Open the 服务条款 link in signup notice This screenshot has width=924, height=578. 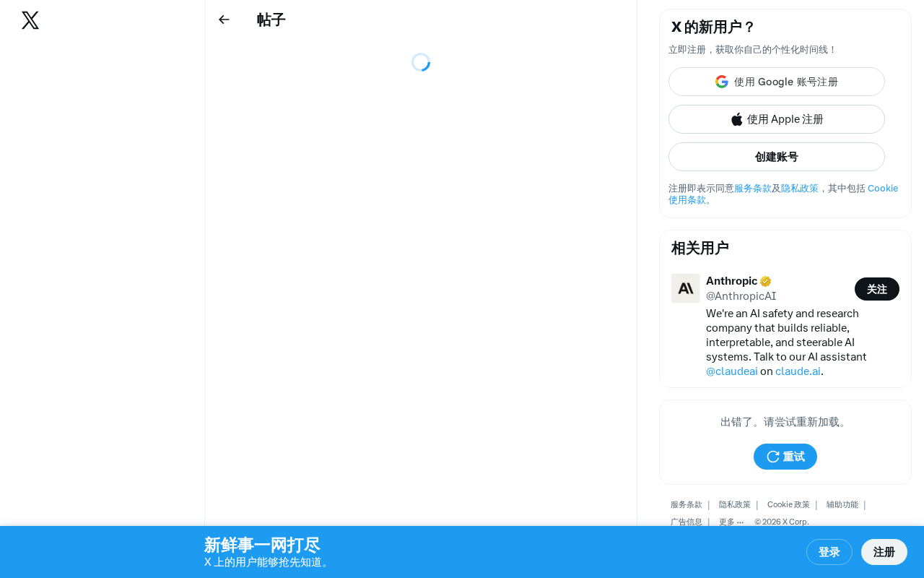[x=753, y=188]
